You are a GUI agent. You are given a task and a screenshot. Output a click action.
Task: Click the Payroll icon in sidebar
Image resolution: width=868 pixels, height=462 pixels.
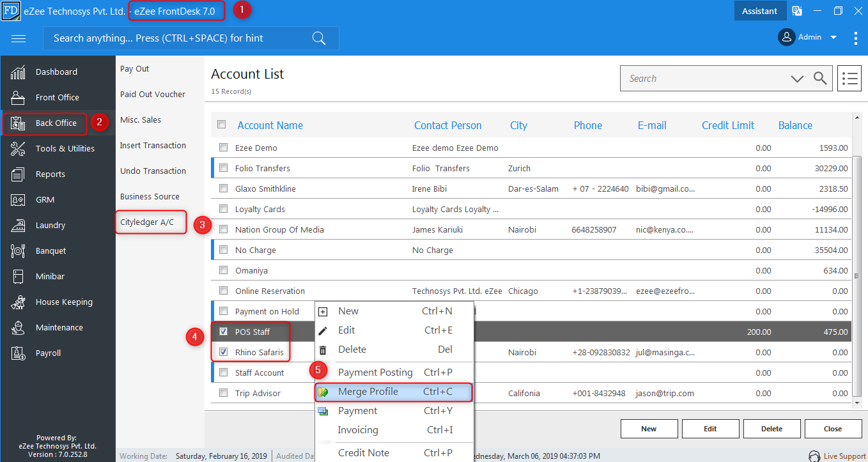(18, 353)
